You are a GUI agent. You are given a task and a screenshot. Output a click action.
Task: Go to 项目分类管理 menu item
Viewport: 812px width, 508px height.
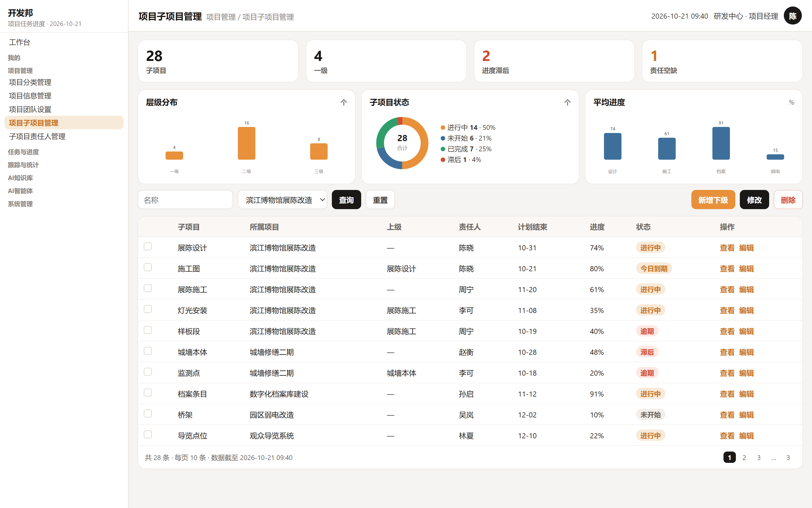(x=64, y=82)
